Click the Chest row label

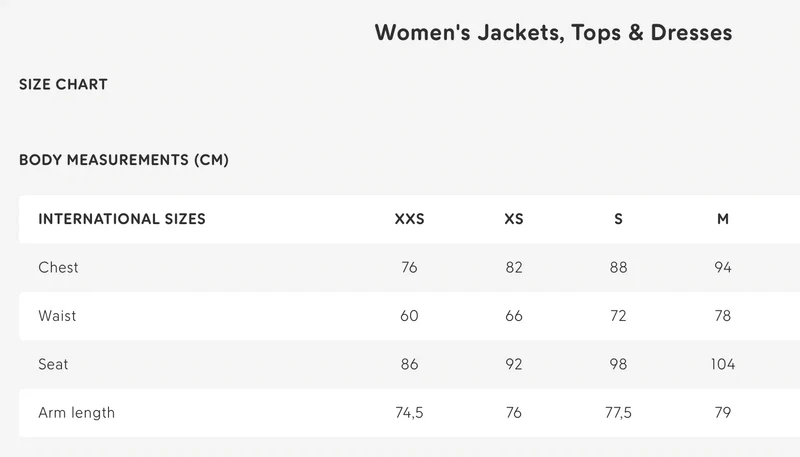(58, 267)
